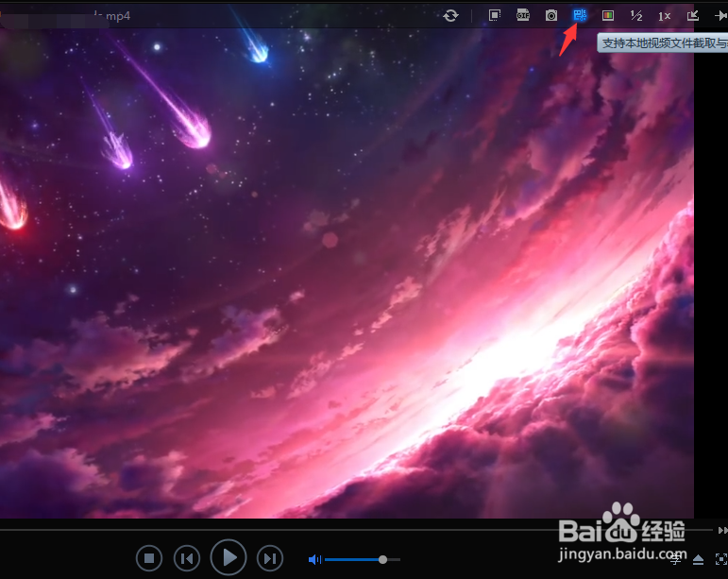Viewport: 728px width, 579px height.
Task: Click the volume slider handle
Action: (x=382, y=559)
